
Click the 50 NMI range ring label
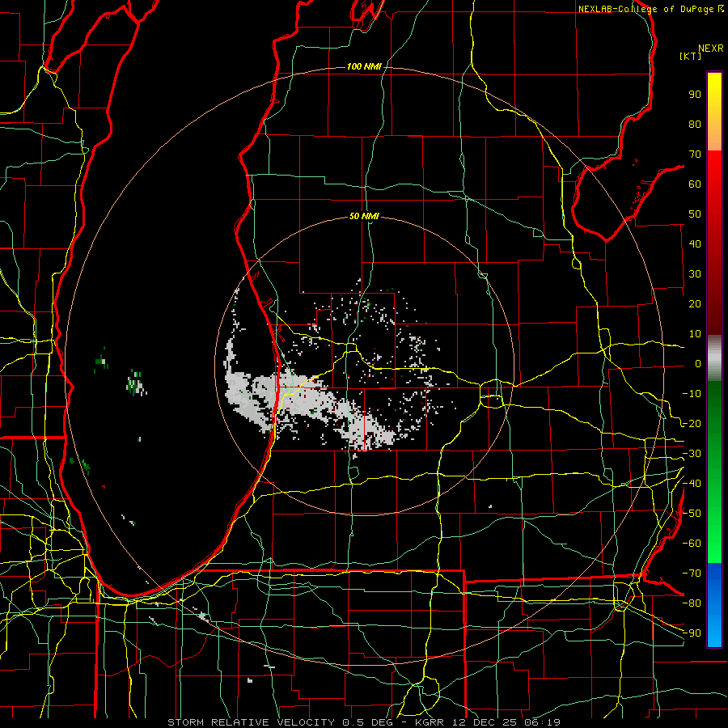pos(364,216)
